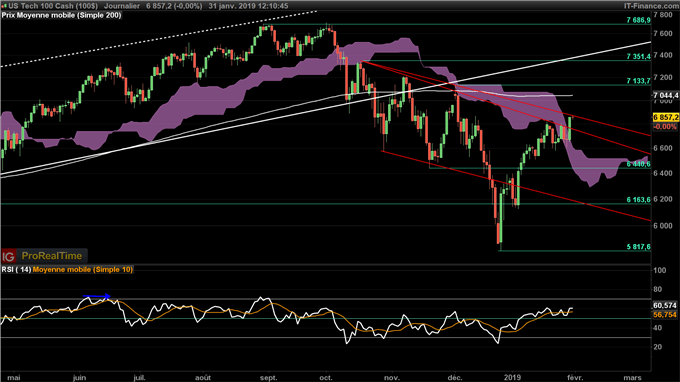Click the 2019 label on time axis
This screenshot has height=382, width=680.
[512, 378]
